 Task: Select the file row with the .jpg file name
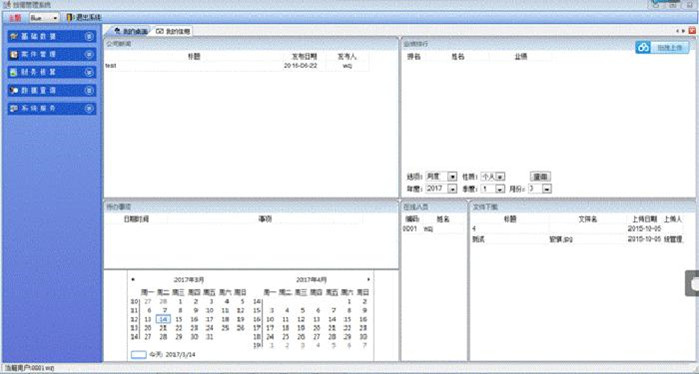tap(577, 239)
